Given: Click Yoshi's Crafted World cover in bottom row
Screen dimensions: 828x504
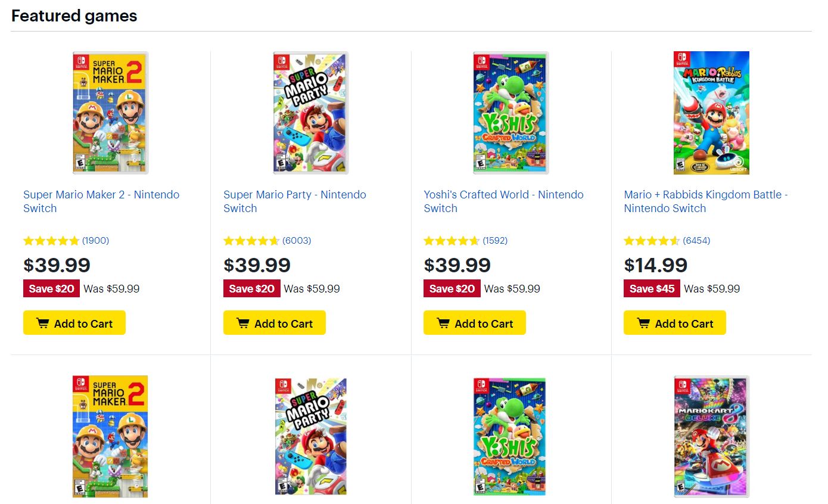Looking at the screenshot, I should (511, 436).
